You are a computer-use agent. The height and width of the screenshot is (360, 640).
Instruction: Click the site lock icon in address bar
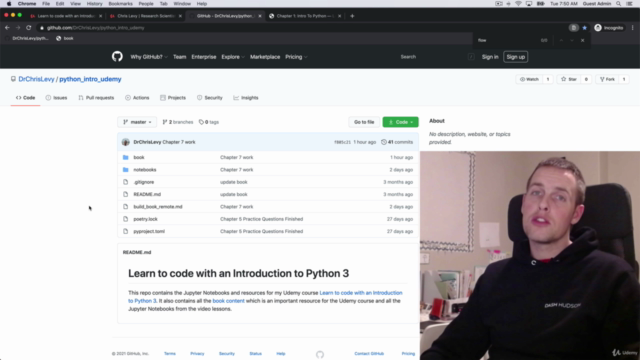pyautogui.click(x=42, y=28)
